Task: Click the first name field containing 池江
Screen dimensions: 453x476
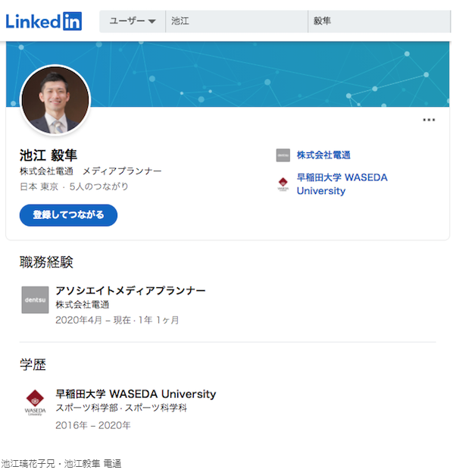Action: 236,21
